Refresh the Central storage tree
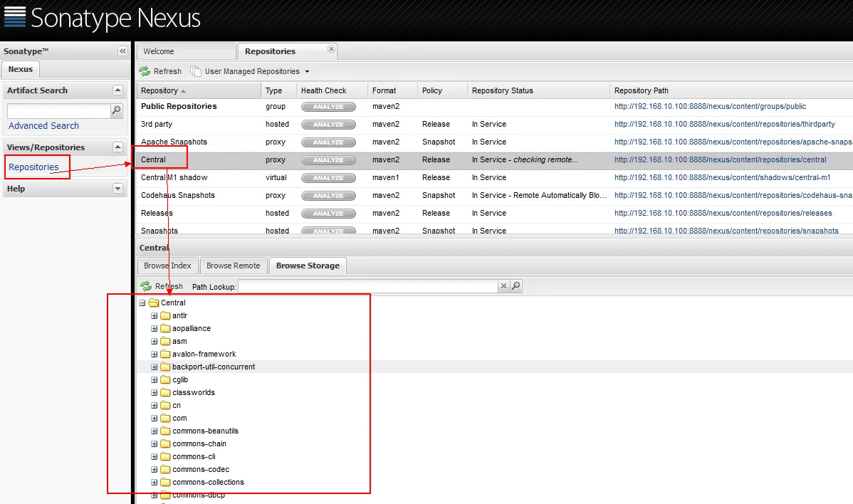Image resolution: width=853 pixels, height=504 pixels. point(162,286)
